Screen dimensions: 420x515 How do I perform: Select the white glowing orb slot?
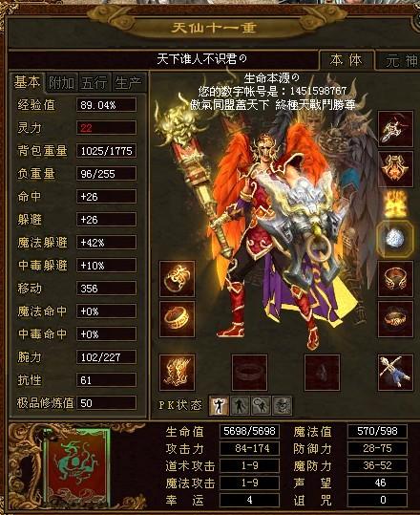point(395,238)
